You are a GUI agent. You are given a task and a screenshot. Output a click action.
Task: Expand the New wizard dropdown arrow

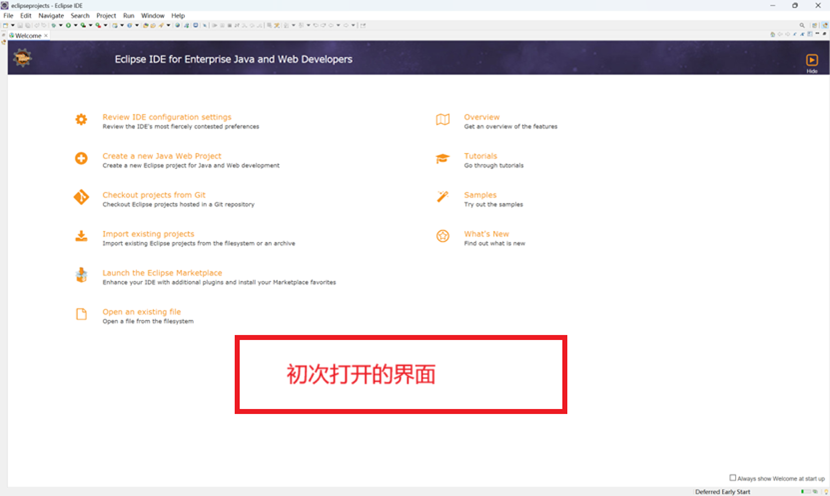click(13, 25)
